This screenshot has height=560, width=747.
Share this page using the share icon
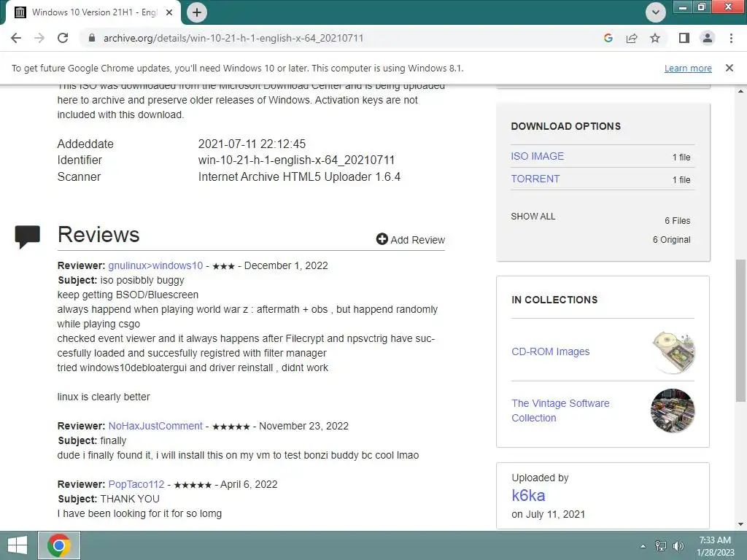click(x=632, y=38)
